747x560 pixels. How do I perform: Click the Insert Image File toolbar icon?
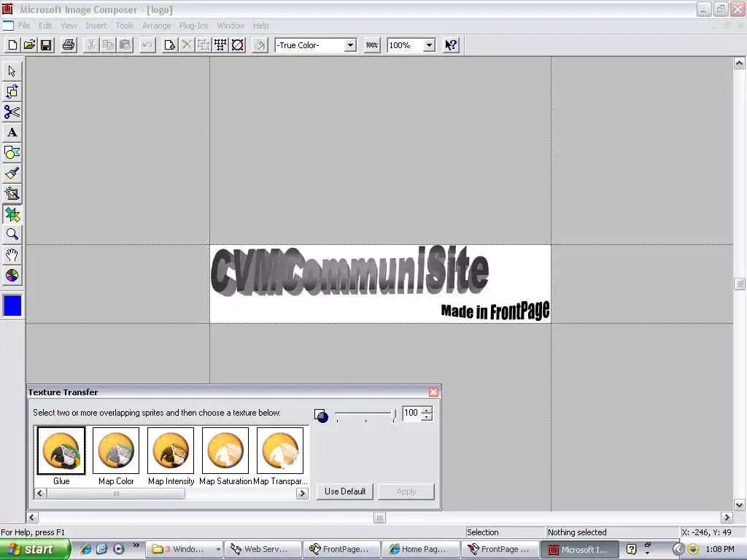[x=169, y=45]
